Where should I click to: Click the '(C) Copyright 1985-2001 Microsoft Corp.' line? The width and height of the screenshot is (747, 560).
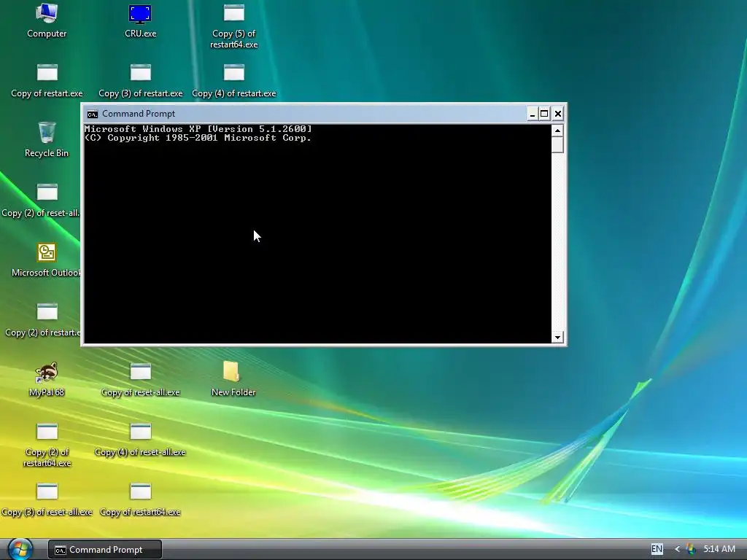pos(198,138)
